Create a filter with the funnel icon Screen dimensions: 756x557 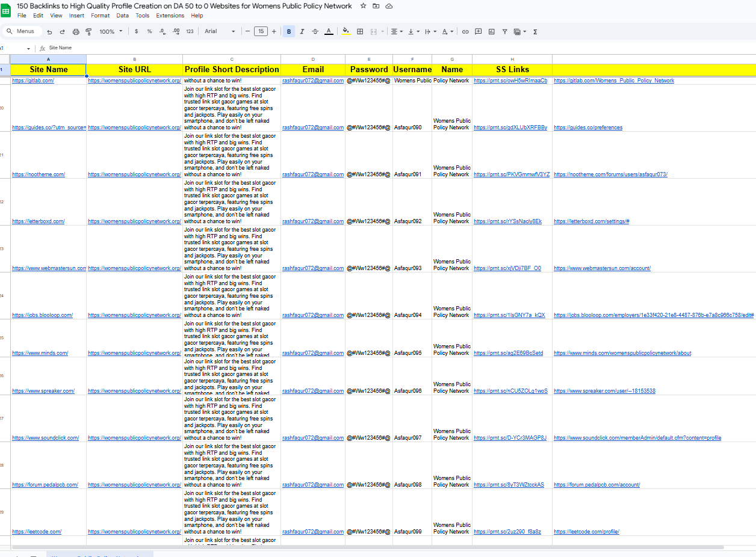pos(506,31)
